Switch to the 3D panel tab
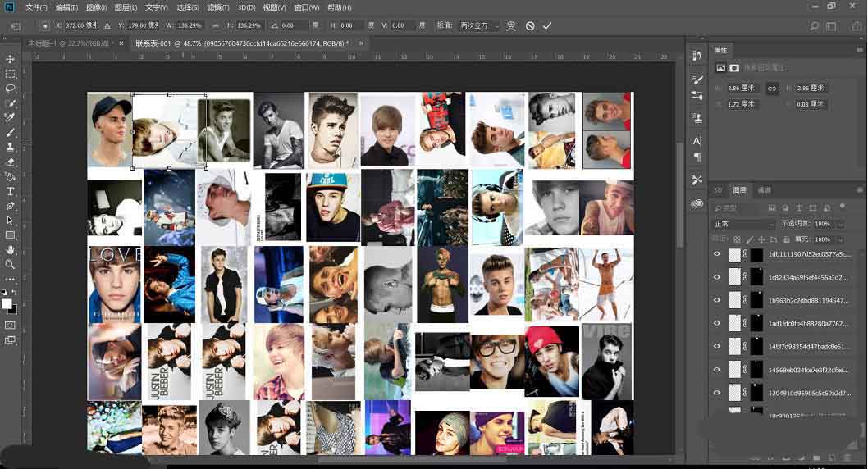 tap(718, 189)
